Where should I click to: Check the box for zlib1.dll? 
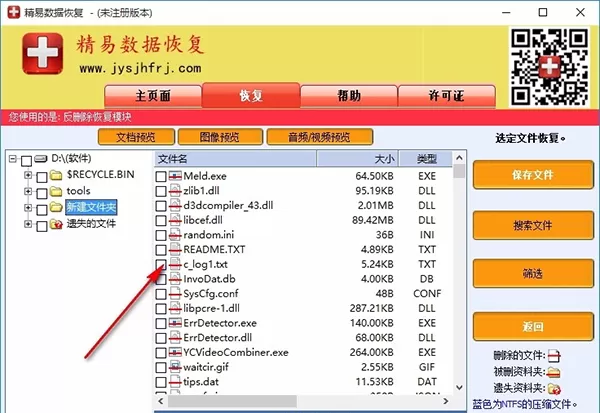click(x=161, y=191)
